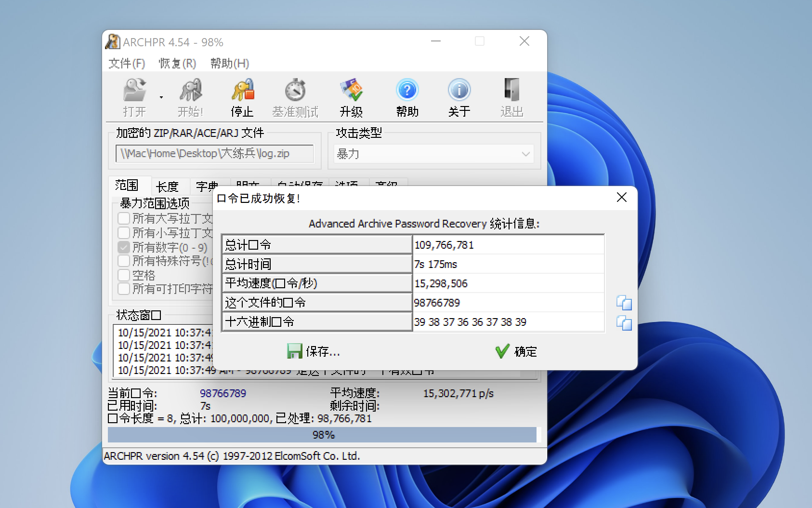
Task: Open the Recovery (恢复) menu
Action: pos(177,63)
